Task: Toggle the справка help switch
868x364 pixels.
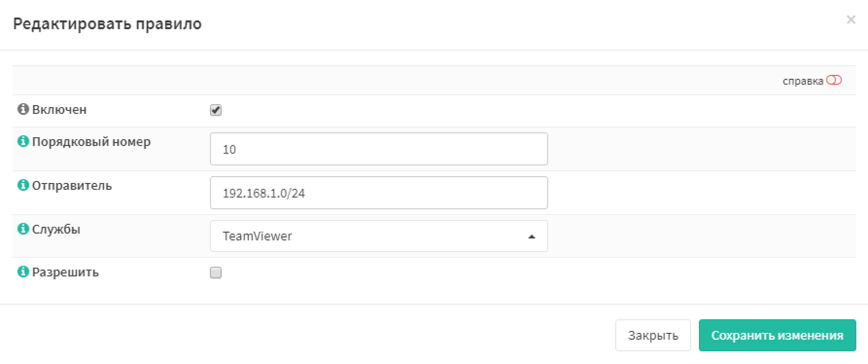Action: (x=834, y=80)
